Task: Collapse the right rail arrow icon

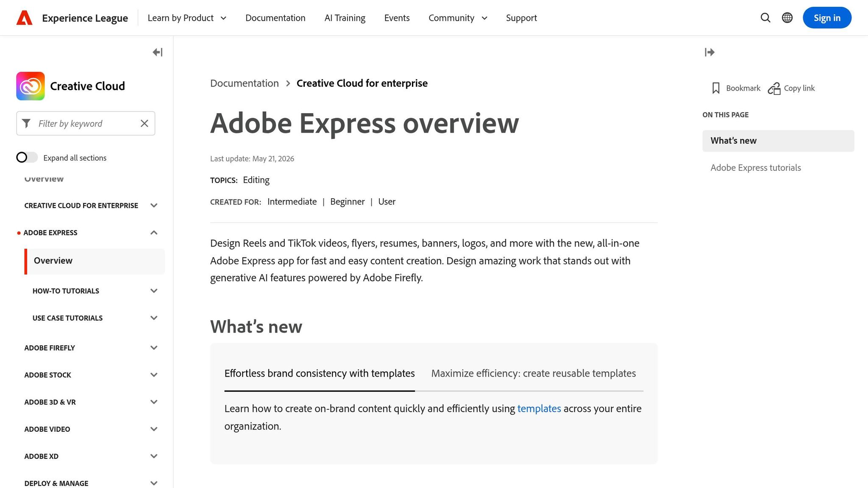Action: point(709,52)
